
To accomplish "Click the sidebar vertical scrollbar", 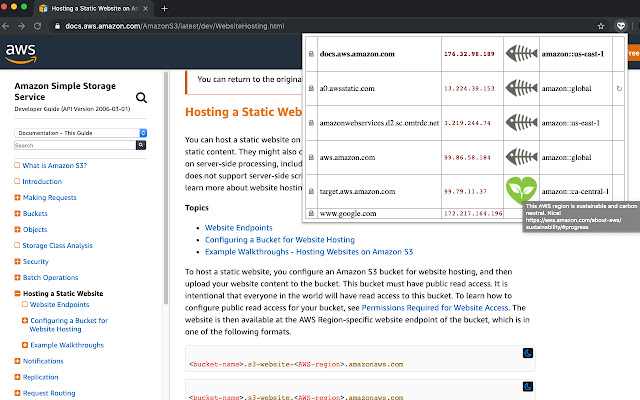I will point(166,188).
